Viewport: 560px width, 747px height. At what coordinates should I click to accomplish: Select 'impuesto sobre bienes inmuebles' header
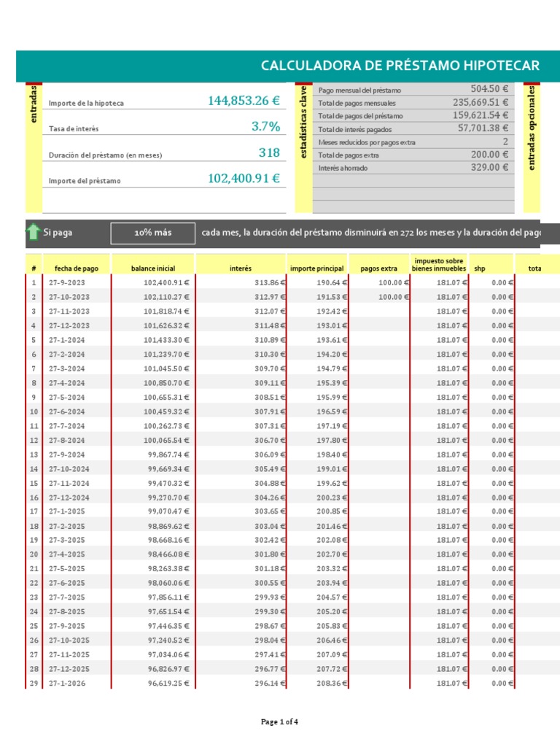pos(438,264)
